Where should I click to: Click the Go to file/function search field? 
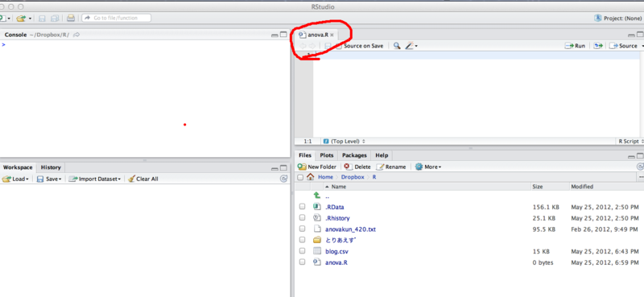pyautogui.click(x=116, y=18)
